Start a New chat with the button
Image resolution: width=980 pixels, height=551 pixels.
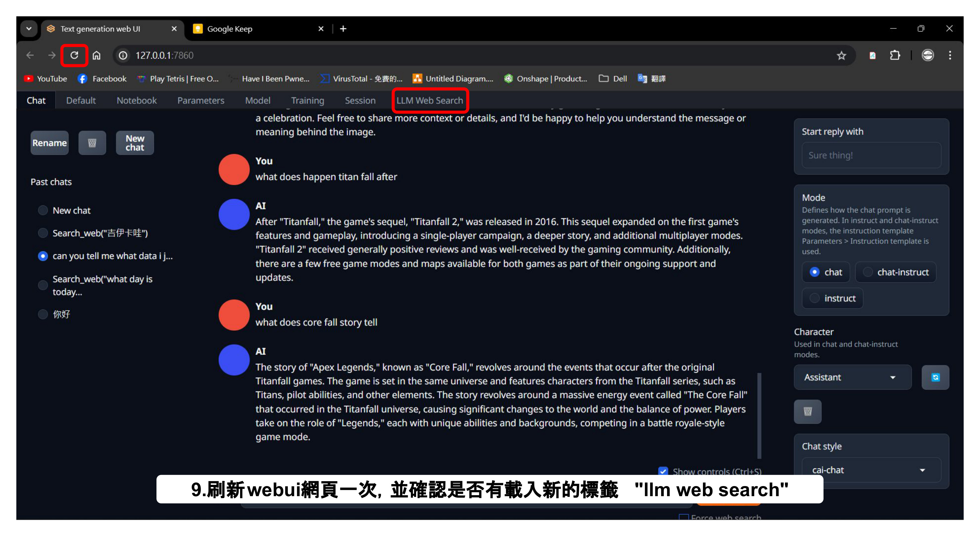pos(135,143)
